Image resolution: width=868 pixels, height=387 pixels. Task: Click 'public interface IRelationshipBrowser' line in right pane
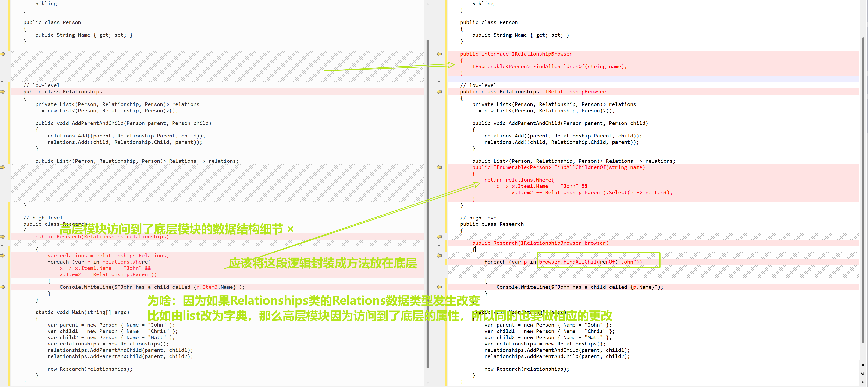click(516, 54)
